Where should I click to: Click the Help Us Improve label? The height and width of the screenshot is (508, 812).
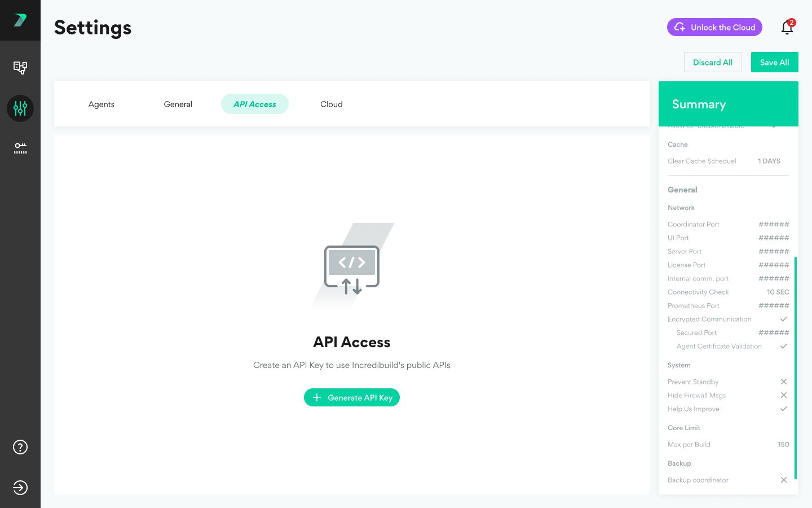694,409
